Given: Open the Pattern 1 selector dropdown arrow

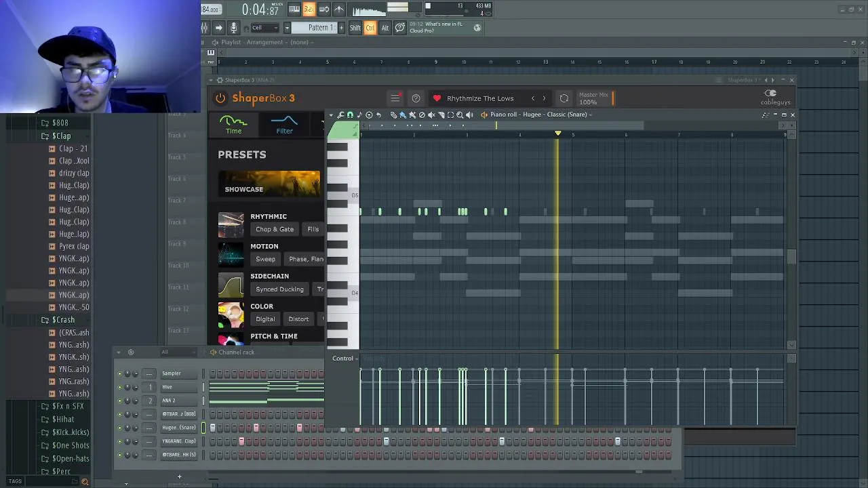Looking at the screenshot, I should [x=287, y=28].
